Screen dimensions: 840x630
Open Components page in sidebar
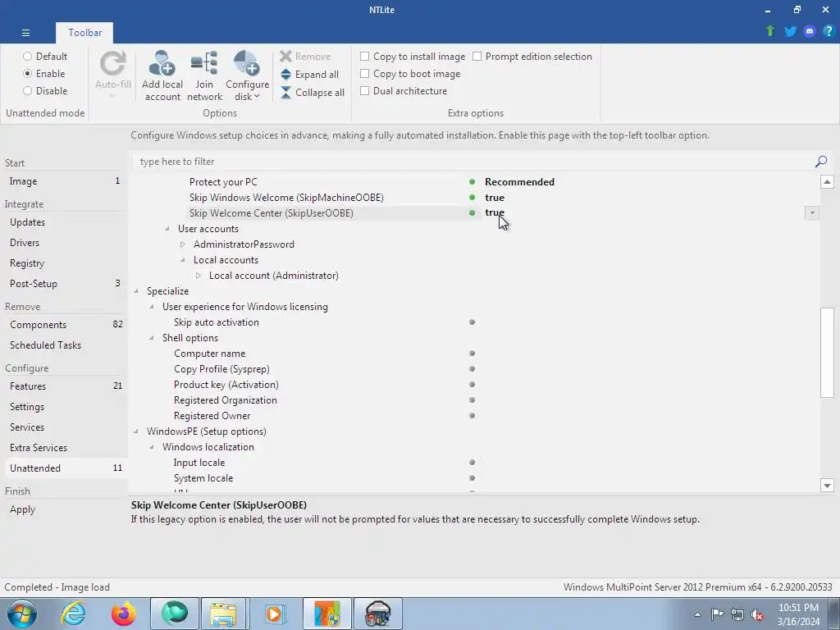point(65,325)
